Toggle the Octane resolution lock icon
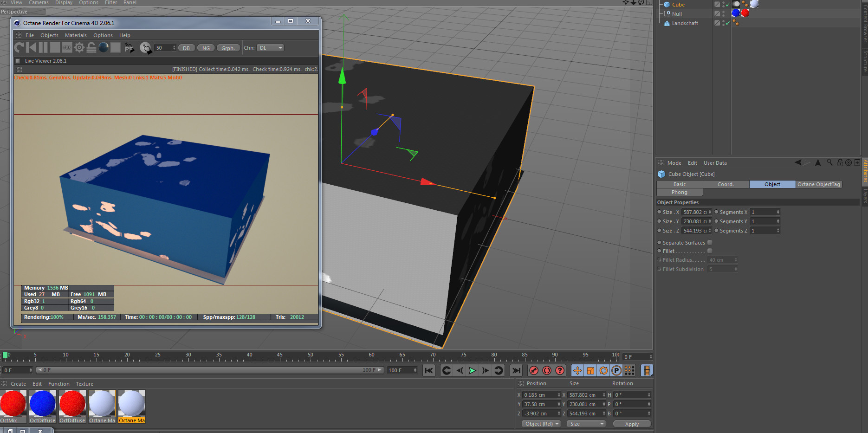The image size is (868, 433). click(x=91, y=47)
